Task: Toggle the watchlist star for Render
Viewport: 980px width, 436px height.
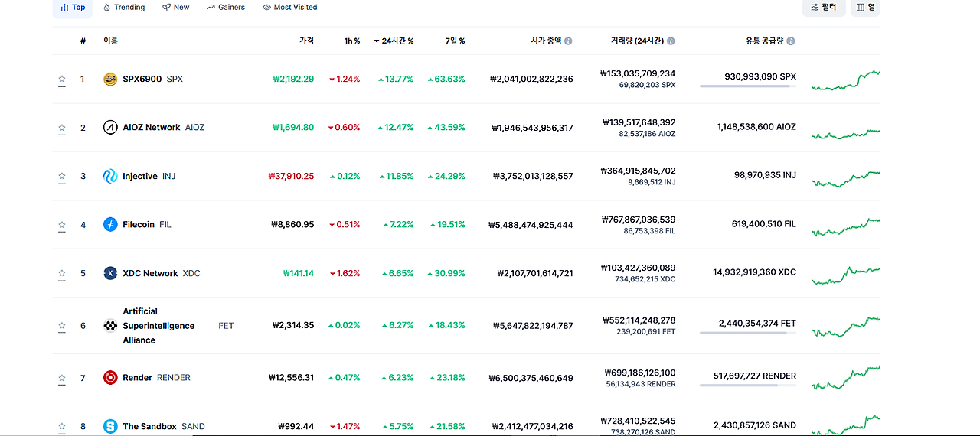Action: [62, 378]
